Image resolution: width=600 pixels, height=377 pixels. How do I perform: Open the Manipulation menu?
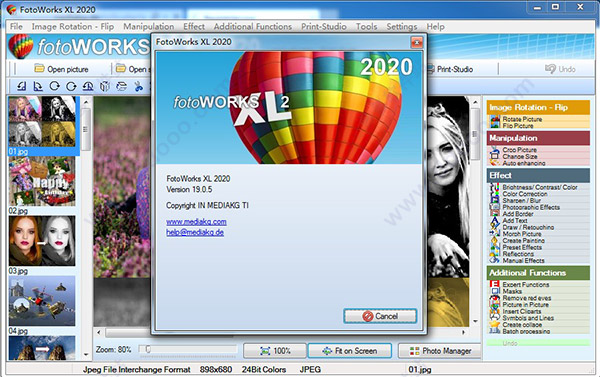pos(148,26)
